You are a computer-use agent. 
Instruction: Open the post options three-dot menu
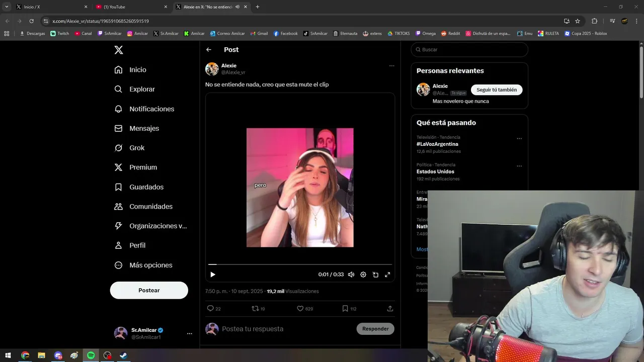[x=391, y=66]
